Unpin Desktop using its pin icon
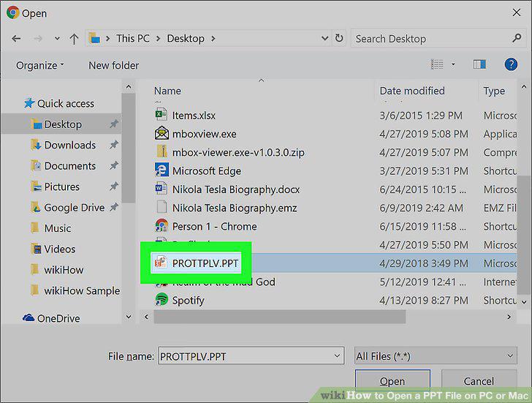The height and width of the screenshot is (403, 532). (114, 124)
